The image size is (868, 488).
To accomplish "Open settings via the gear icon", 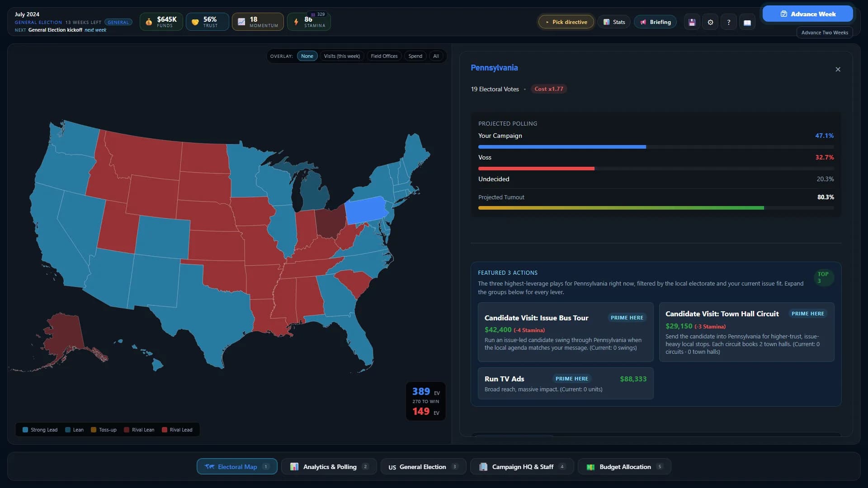I will 710,22.
